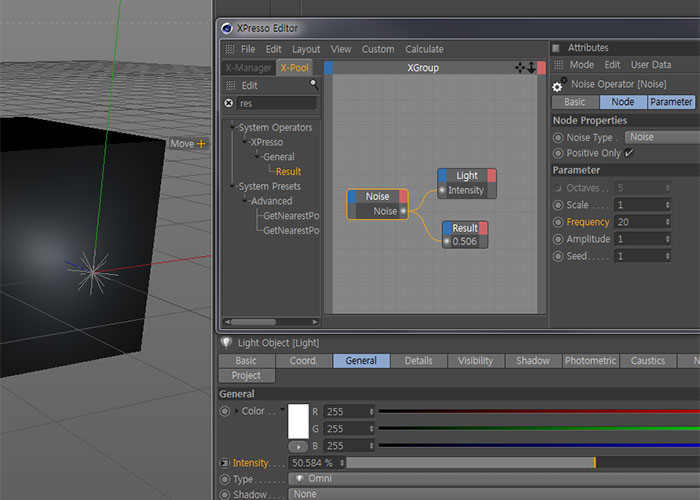Viewport: 700px width, 500px height.
Task: Toggle the Positive Only checkbox
Action: 629,153
